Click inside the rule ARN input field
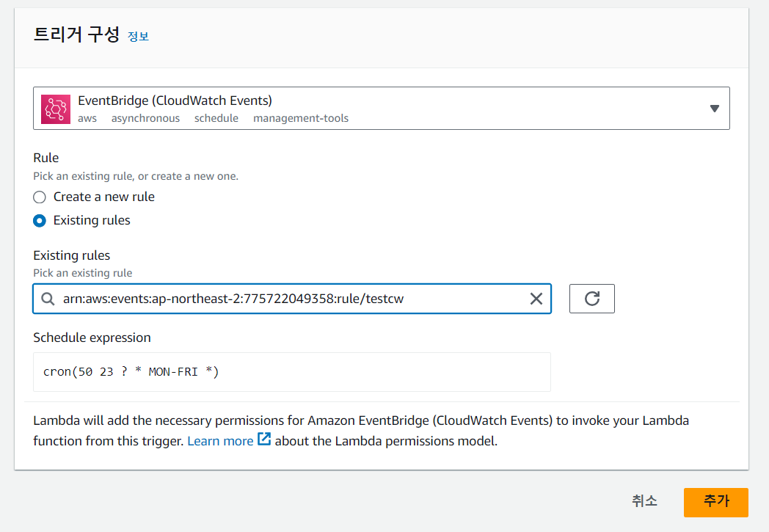 pos(294,299)
